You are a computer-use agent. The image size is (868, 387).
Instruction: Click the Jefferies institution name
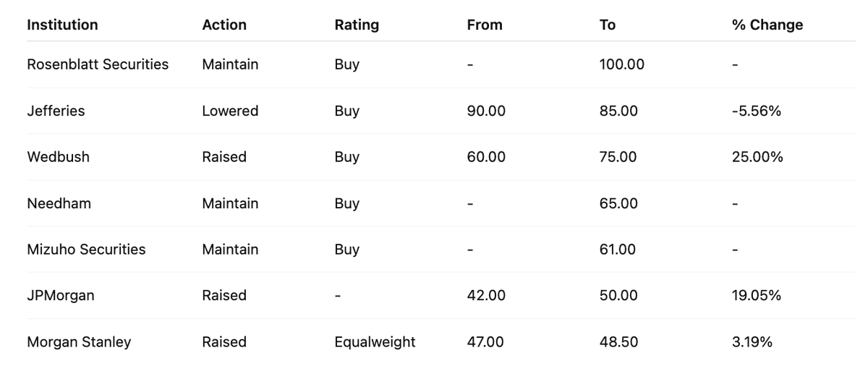click(x=56, y=111)
